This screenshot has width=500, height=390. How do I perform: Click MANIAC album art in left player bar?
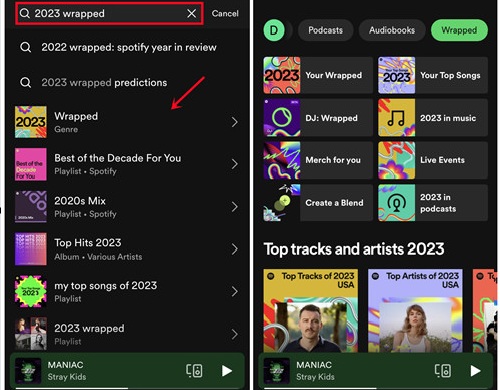[28, 371]
